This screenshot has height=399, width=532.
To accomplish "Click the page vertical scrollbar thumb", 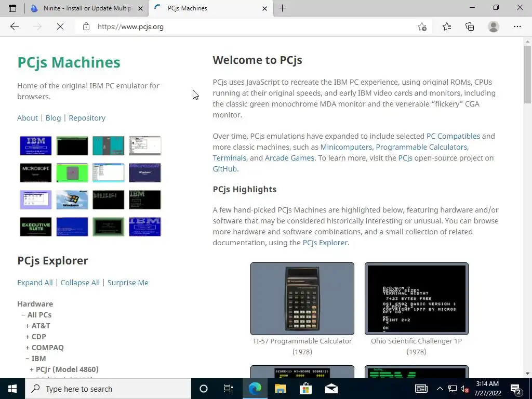I will click(x=527, y=74).
